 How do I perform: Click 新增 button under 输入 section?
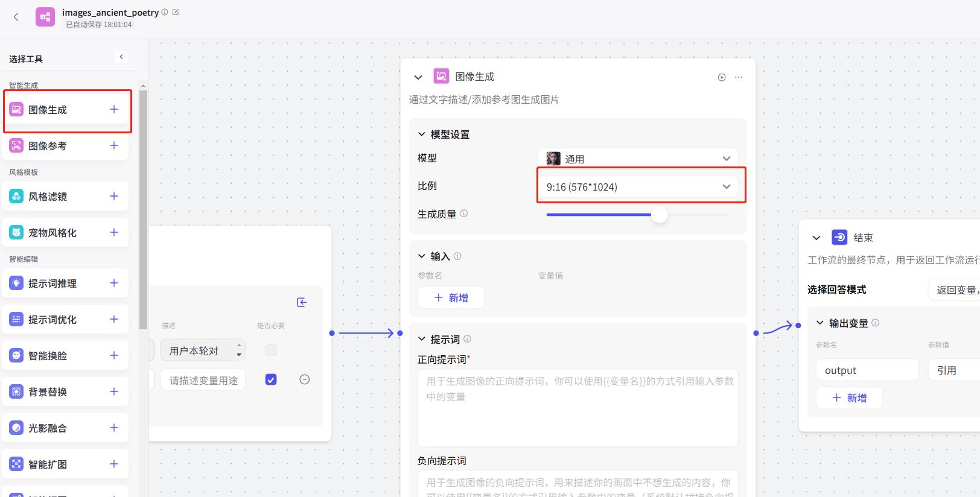tap(451, 297)
